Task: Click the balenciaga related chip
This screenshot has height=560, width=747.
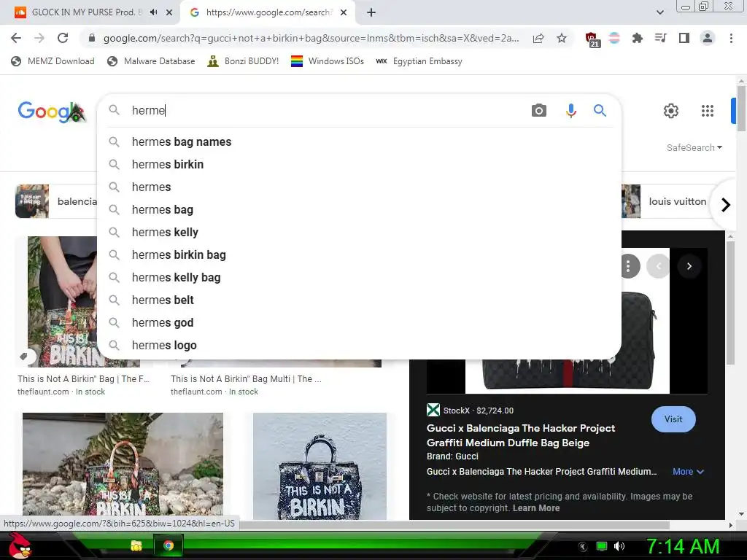Action: pos(56,201)
